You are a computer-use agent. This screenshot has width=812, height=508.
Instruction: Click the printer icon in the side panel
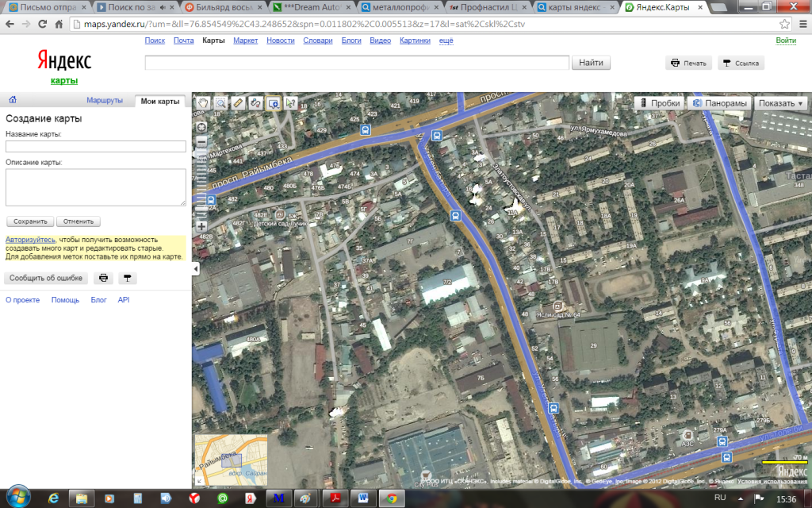(104, 279)
